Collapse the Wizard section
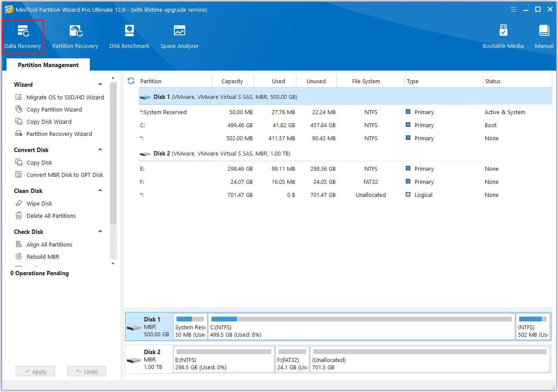Image resolution: width=558 pixels, height=392 pixels. coord(100,84)
